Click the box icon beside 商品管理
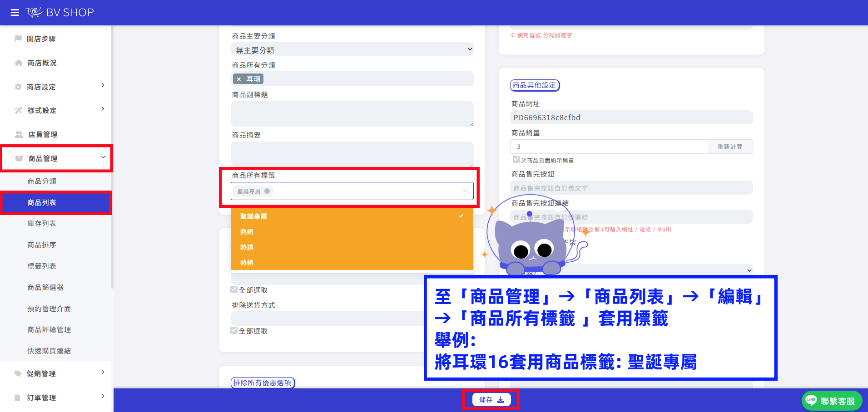Image resolution: width=868 pixels, height=412 pixels. (19, 158)
